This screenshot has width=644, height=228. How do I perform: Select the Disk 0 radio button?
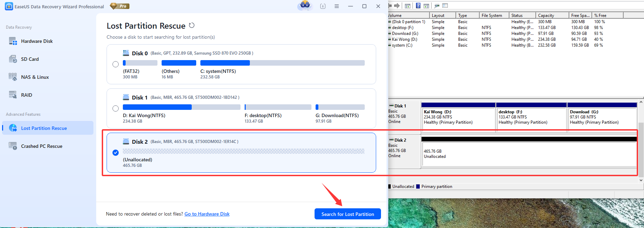pos(116,64)
